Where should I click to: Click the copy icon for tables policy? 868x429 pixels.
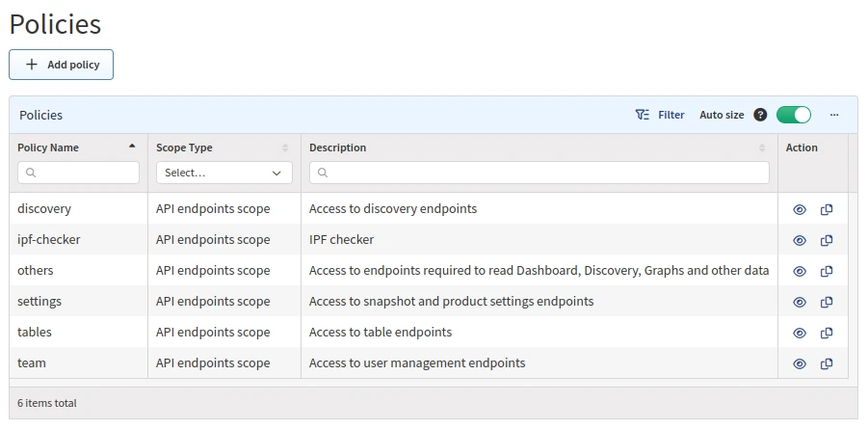(x=827, y=333)
